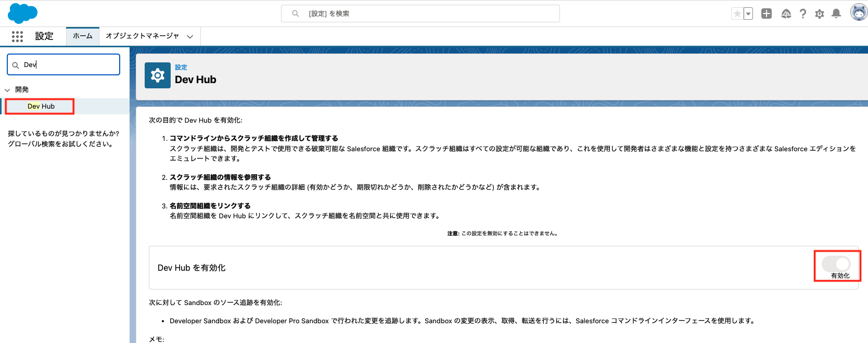
Task: Click the 設定 app name label
Action: [x=44, y=36]
